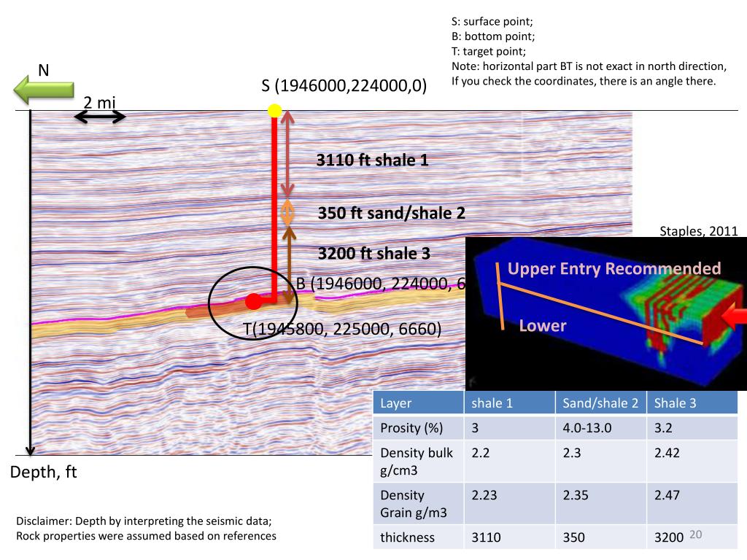Screen dimensions: 747x560
Task: Select the disclaimer text about seismic data
Action: point(146,528)
